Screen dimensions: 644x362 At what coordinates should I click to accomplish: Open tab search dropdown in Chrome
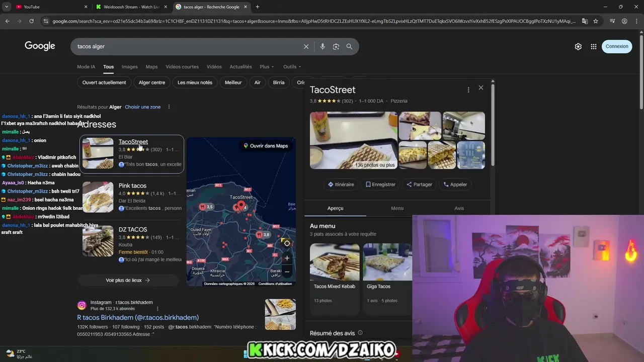(7, 7)
